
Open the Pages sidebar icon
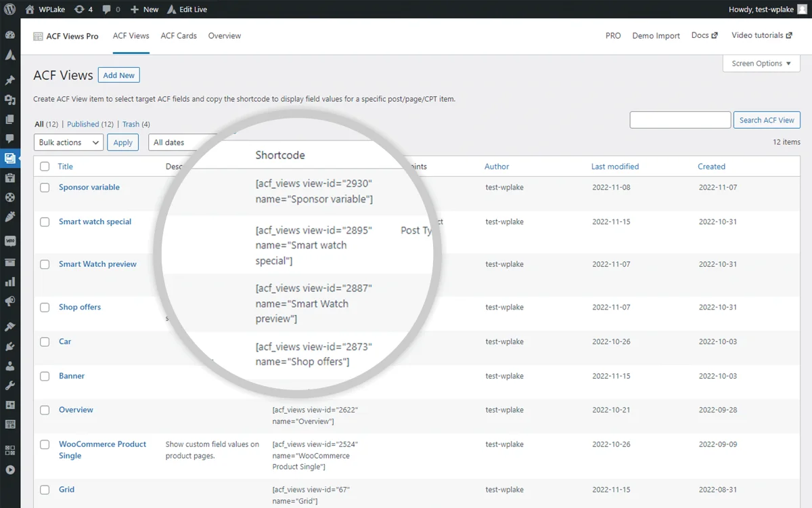[10, 119]
